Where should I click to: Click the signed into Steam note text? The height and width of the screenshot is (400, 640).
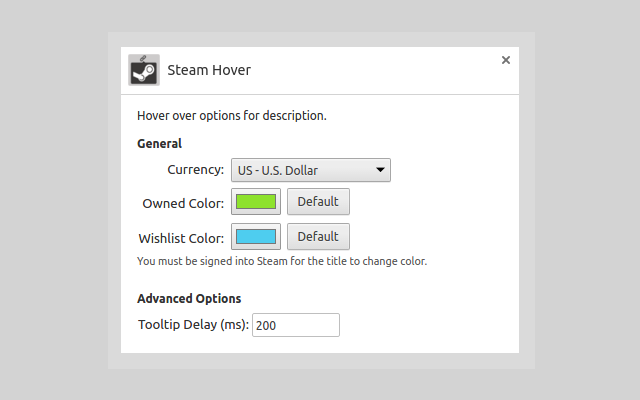click(x=282, y=261)
